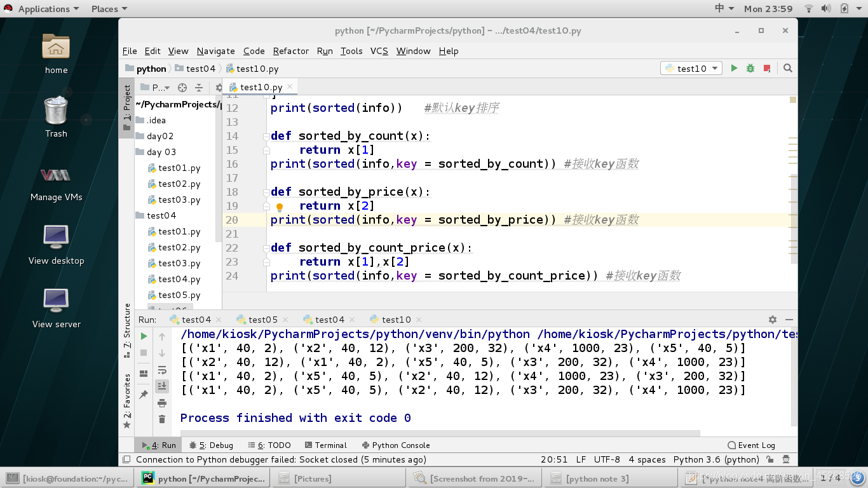The image size is (868, 488).
Task: Start debugging with the toolbar bug icon
Action: tap(750, 68)
